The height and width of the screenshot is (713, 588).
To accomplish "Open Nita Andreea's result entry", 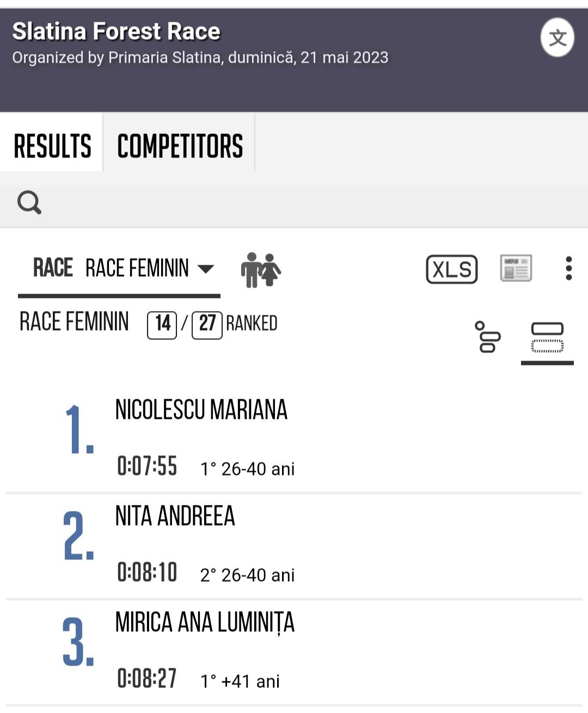I will (x=175, y=516).
